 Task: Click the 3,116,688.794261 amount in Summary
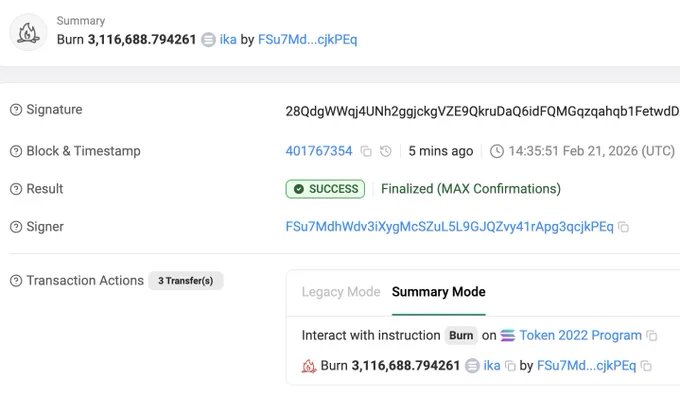[142, 39]
